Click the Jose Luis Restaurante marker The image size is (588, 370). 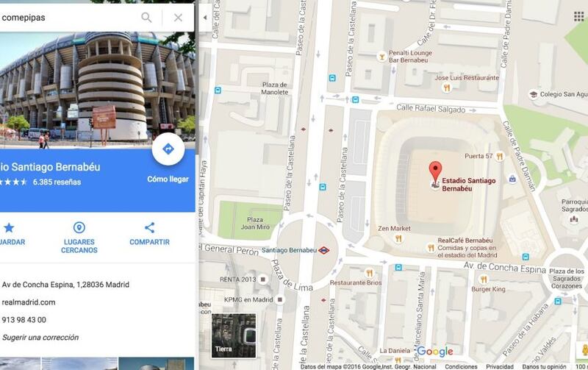[x=446, y=88]
